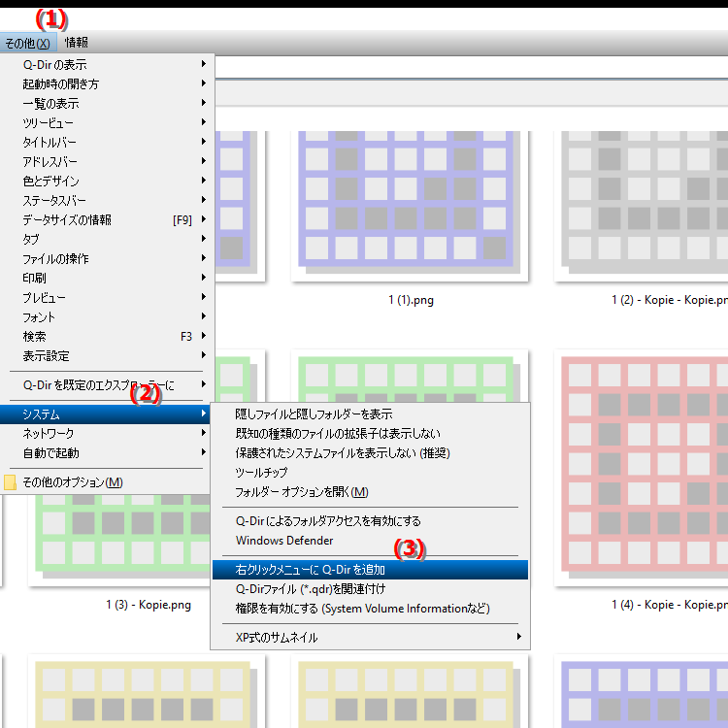
Task: Click Q-Dirファイル (*.qdr)を関連付け
Action: click(370, 589)
